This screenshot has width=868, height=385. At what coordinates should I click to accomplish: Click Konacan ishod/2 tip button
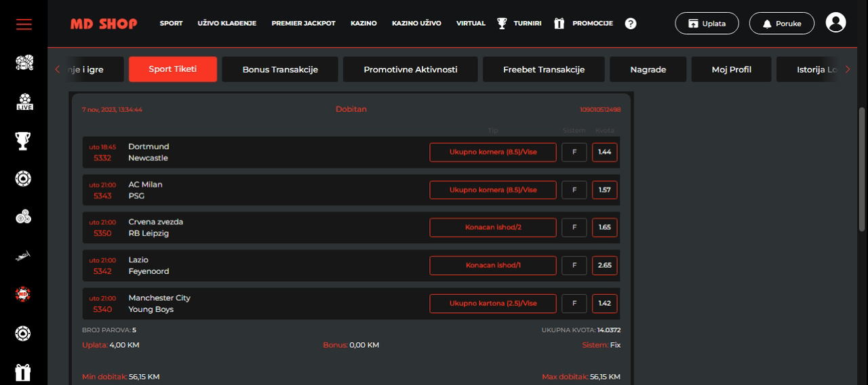493,227
